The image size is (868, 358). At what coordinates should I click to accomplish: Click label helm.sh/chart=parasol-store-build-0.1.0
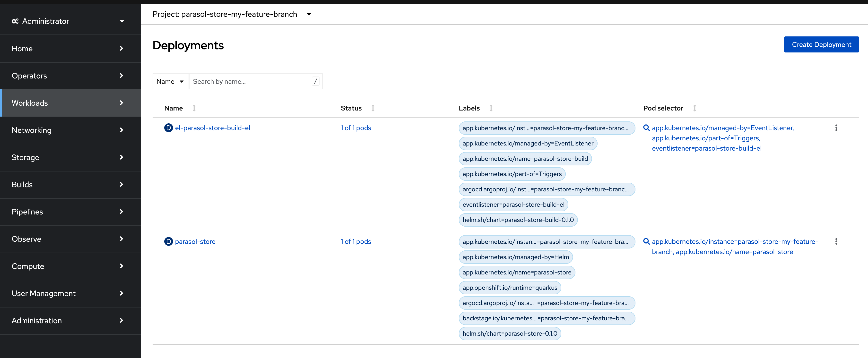[x=518, y=220]
